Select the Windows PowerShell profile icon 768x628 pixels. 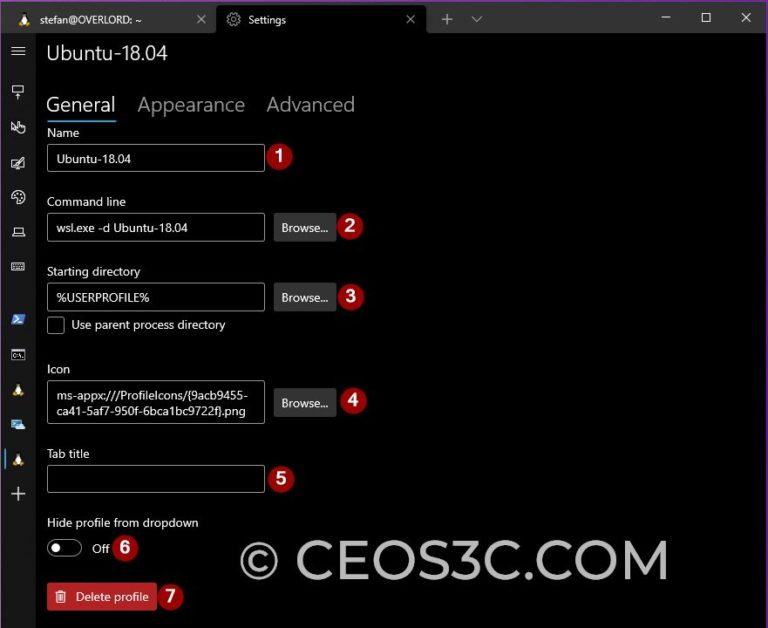tap(18, 320)
